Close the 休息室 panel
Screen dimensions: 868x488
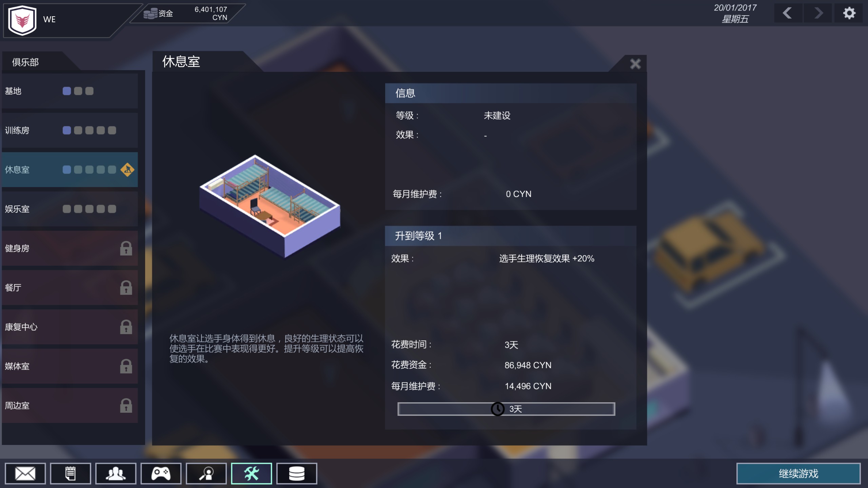click(x=635, y=64)
